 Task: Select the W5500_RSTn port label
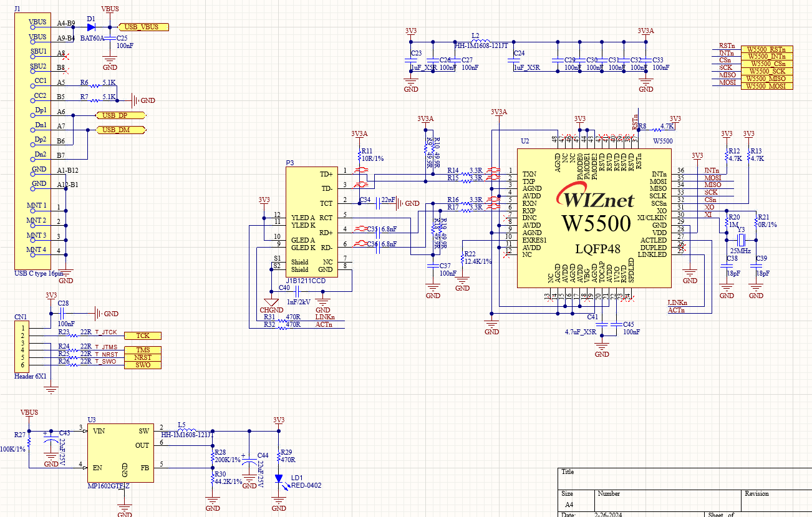768,48
